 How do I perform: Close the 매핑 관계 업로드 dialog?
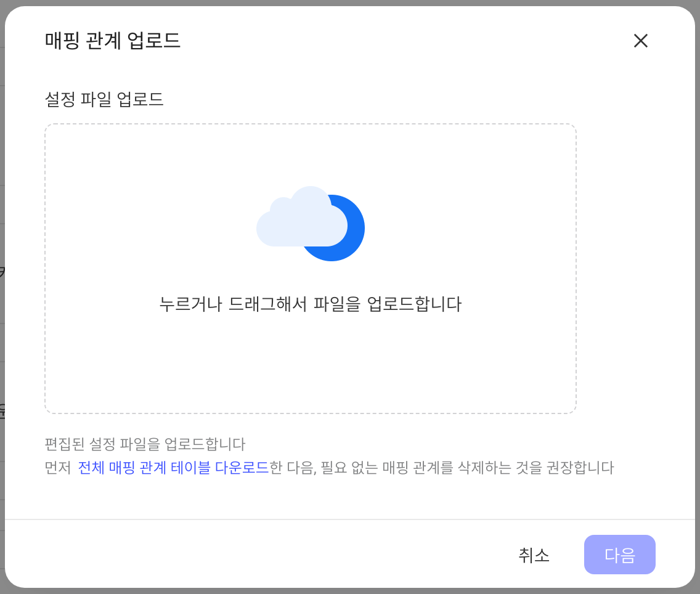click(x=641, y=41)
